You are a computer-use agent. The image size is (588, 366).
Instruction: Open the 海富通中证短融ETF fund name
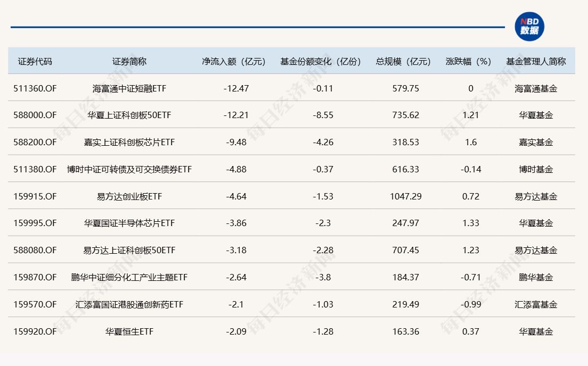tap(129, 88)
